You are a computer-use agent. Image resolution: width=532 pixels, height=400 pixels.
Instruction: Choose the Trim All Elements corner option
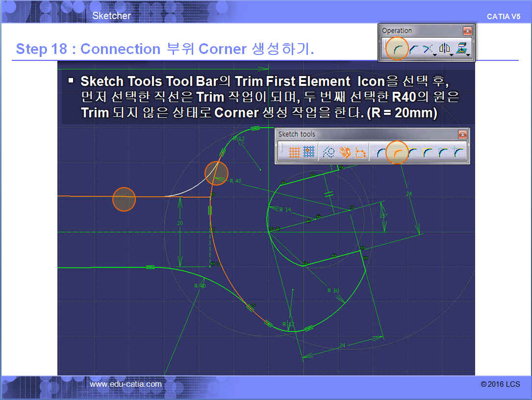tap(381, 153)
